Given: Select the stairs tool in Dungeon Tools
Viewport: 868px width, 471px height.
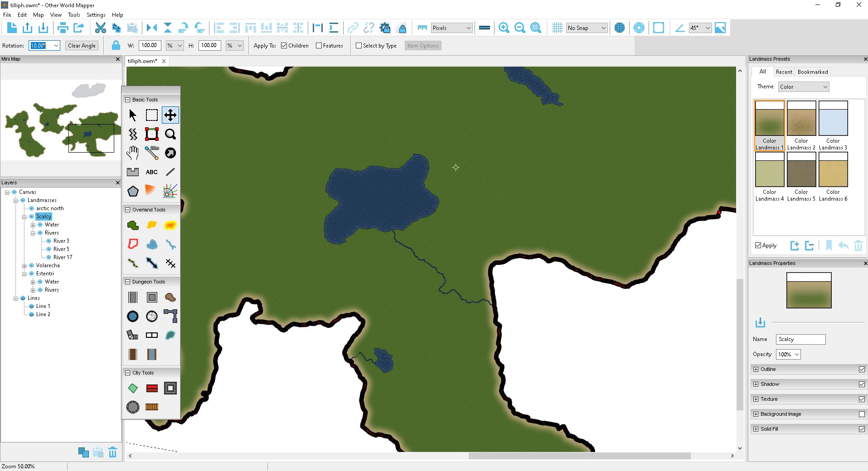Looking at the screenshot, I should tap(132, 335).
